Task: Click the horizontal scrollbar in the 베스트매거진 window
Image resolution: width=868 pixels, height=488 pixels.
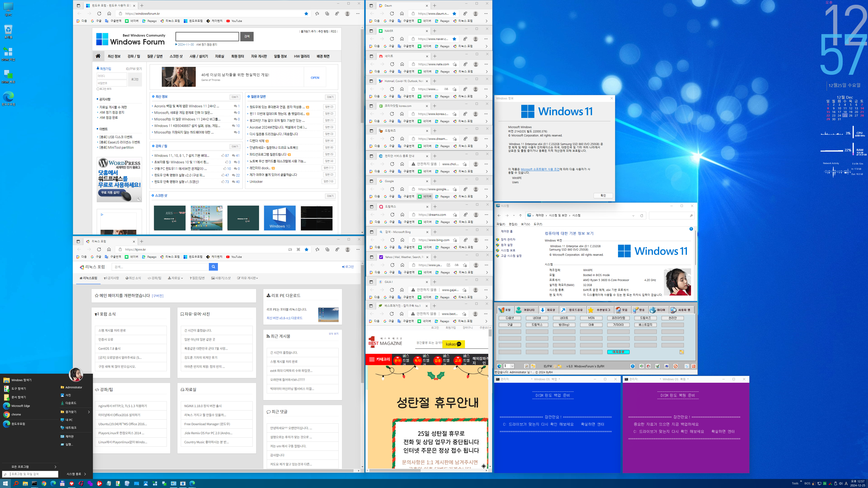Action: point(395,470)
